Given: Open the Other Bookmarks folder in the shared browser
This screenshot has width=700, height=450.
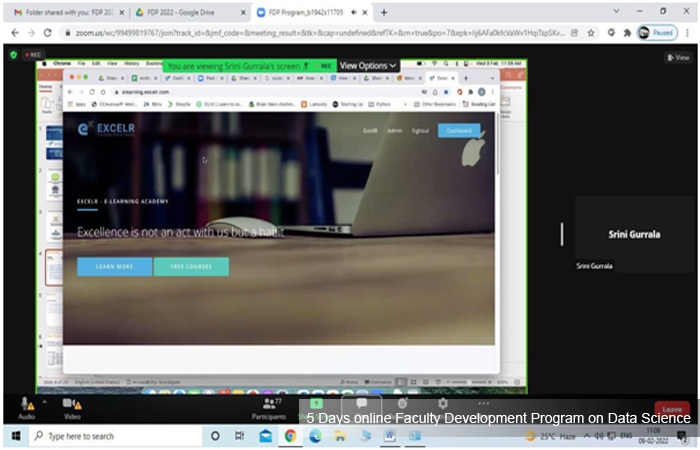Looking at the screenshot, I should tap(435, 104).
